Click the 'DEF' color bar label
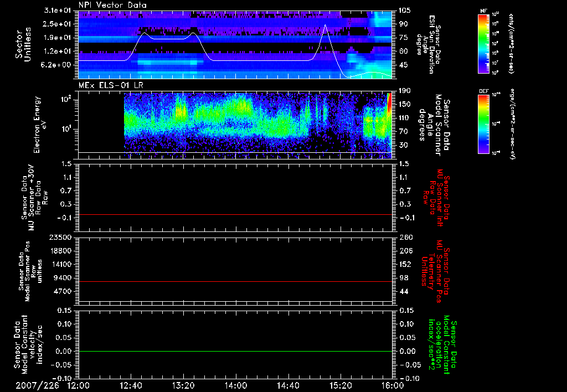The width and height of the screenshot is (567, 392). pos(484,91)
